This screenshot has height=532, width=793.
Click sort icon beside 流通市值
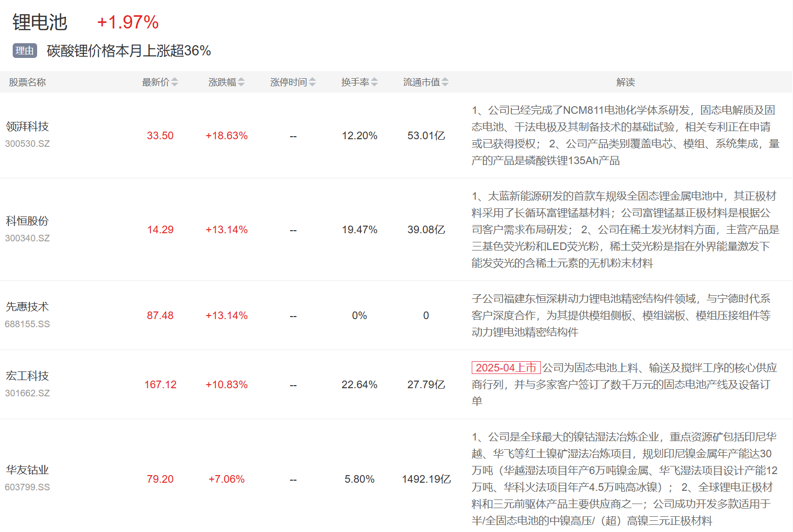point(445,82)
